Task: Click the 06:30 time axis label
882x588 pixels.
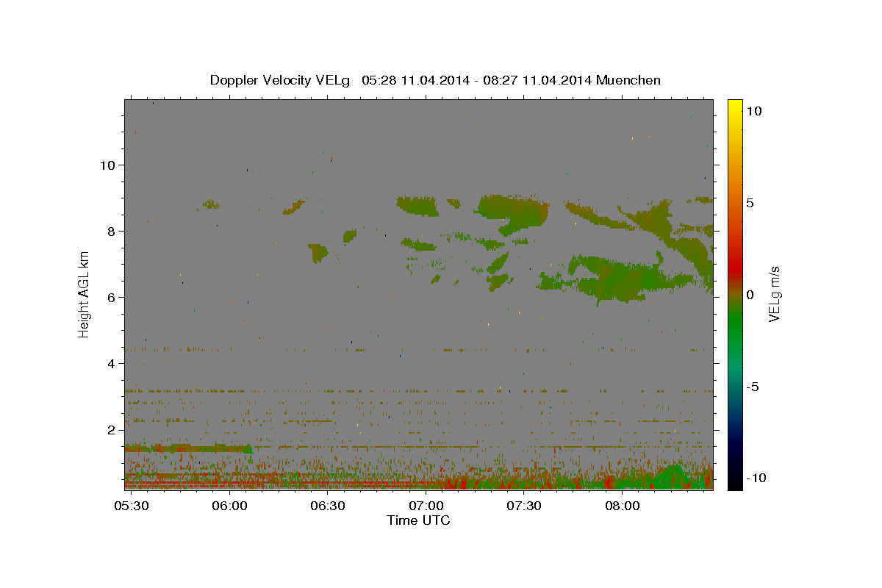Action: [328, 506]
